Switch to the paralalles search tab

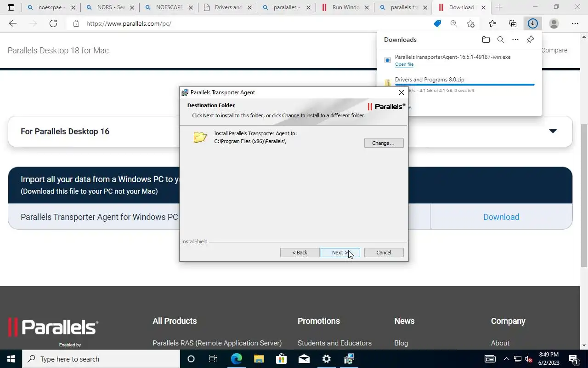[286, 7]
